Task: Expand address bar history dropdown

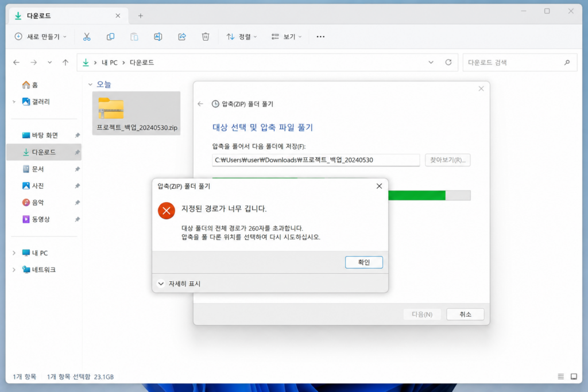Action: click(431, 62)
